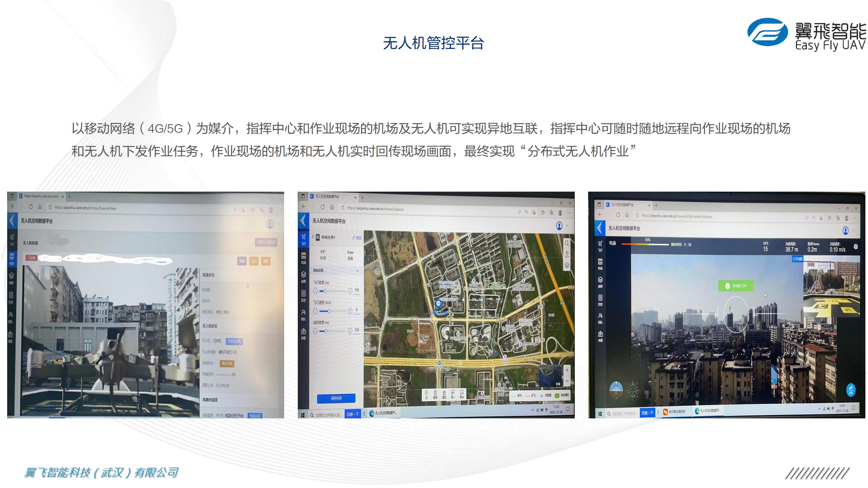868x488 pixels.
Task: Click the attitude indicator gauge on flight video
Action: coord(616,390)
